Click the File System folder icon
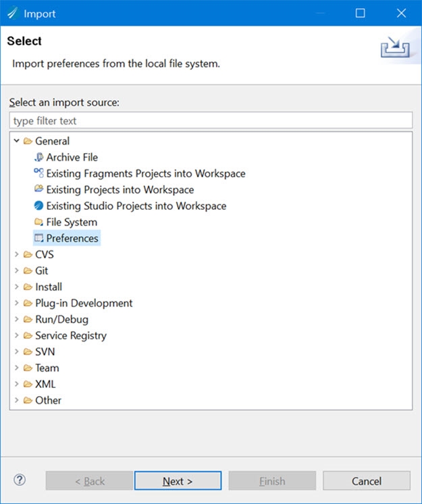 [38, 222]
